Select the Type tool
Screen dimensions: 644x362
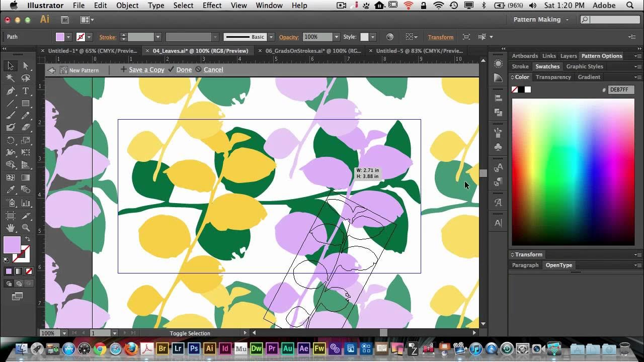pyautogui.click(x=26, y=91)
